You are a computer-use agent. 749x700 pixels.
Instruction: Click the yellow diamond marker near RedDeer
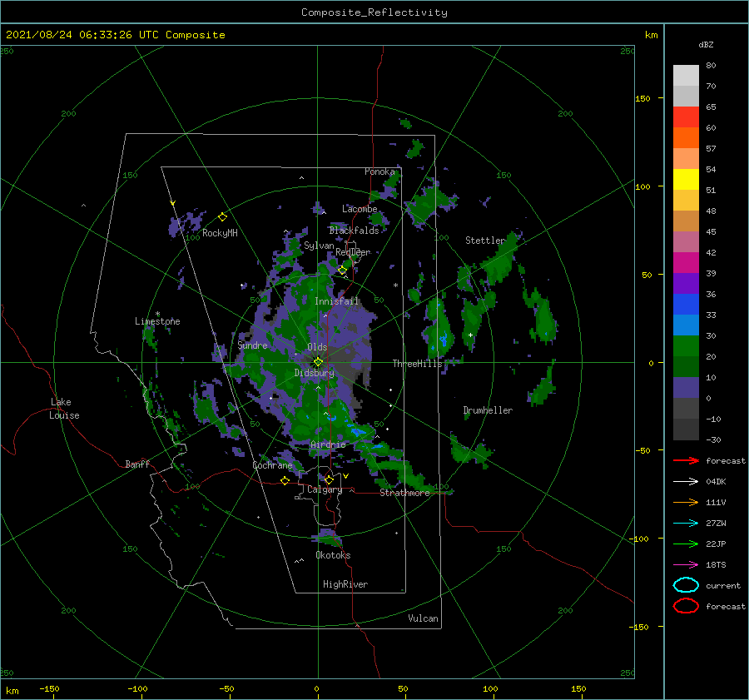click(342, 270)
